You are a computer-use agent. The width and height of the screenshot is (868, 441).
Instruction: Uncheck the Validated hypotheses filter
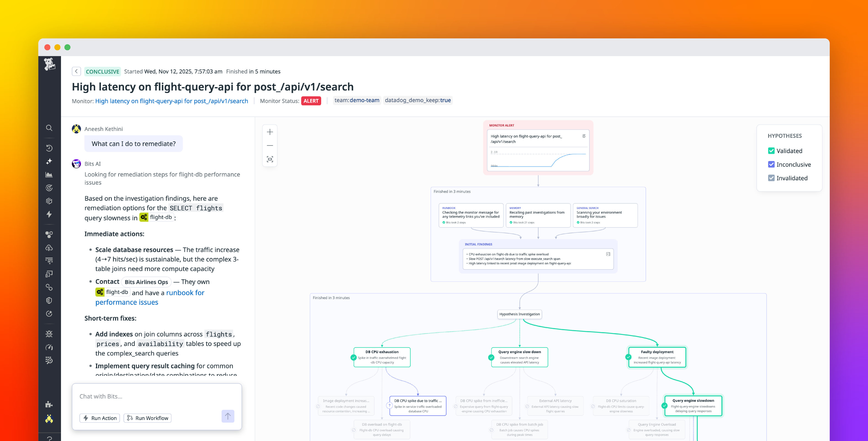coord(772,151)
